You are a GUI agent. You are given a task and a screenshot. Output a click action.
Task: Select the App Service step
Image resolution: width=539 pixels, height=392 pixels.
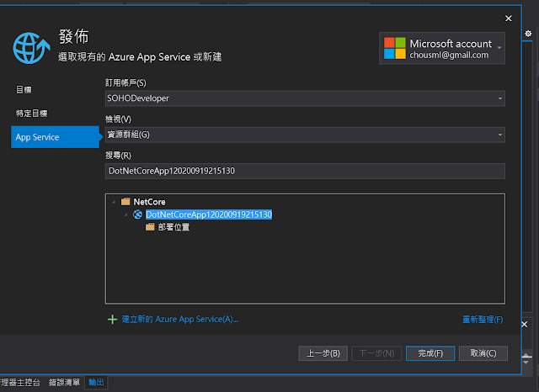[x=55, y=137]
